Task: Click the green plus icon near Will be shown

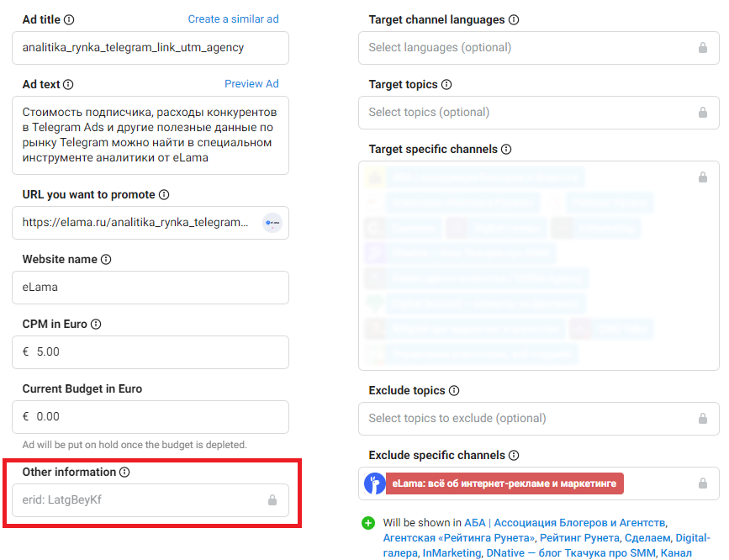Action: (x=368, y=523)
